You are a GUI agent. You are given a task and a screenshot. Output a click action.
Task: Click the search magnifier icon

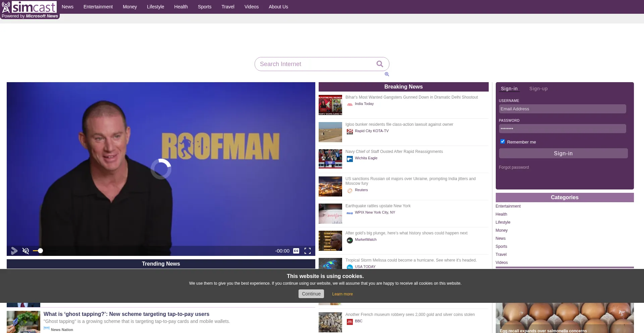click(x=380, y=64)
